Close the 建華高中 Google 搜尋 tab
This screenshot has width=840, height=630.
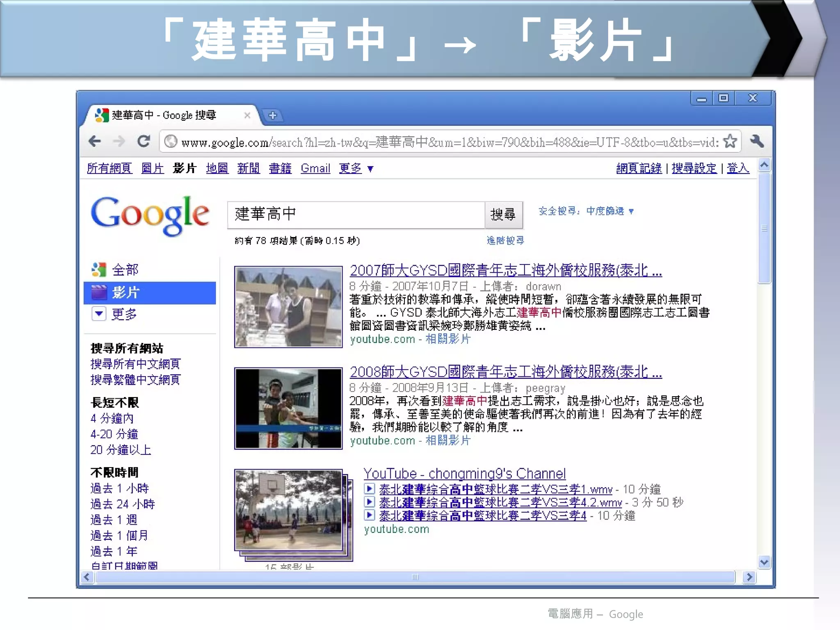[x=247, y=116]
